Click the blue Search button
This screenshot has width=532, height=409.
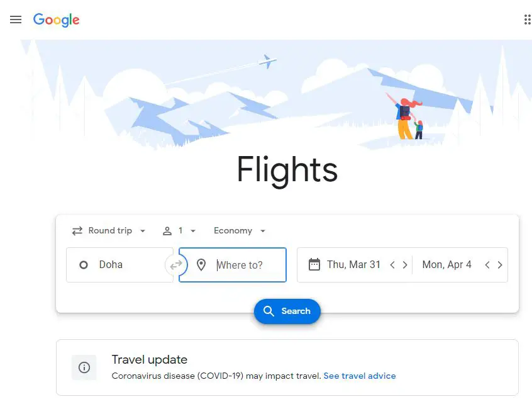tap(287, 311)
